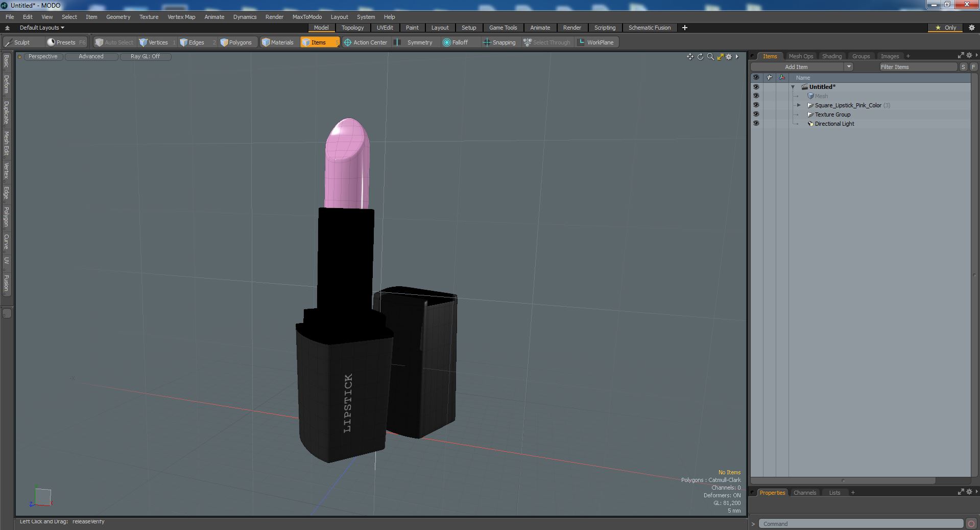Image resolution: width=980 pixels, height=530 pixels.
Task: Open the Action Center options
Action: 366,42
